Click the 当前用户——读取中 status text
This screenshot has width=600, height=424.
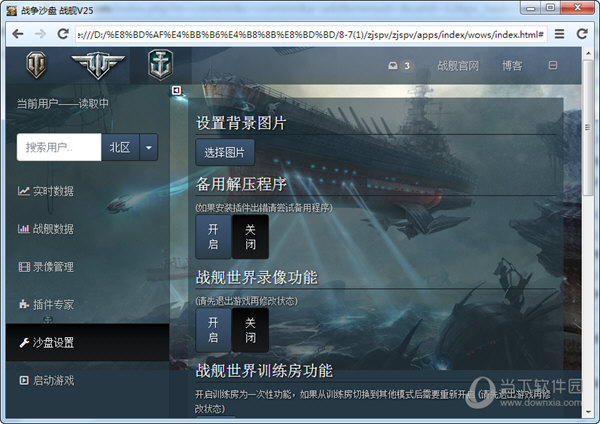[x=63, y=103]
